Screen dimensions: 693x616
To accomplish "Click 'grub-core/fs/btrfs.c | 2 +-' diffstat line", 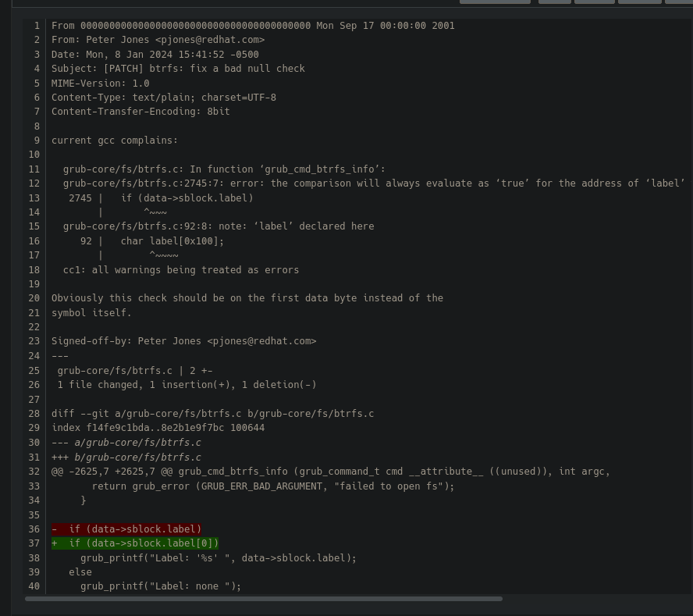I will [135, 371].
